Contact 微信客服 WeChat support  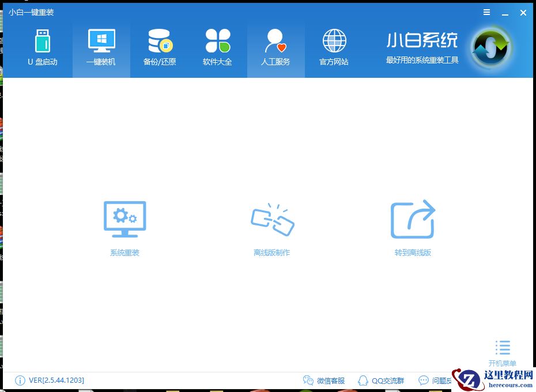pos(326,380)
